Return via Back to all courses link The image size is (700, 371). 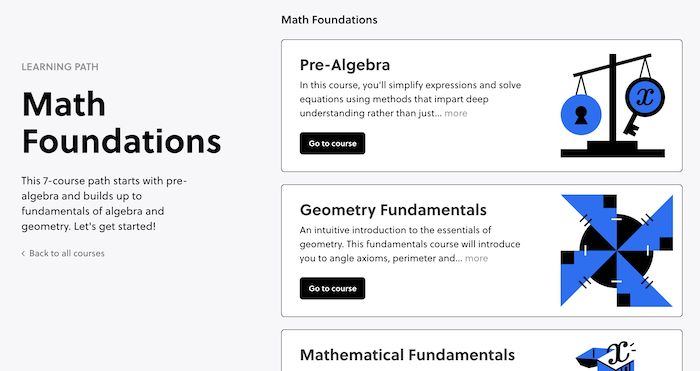[67, 254]
